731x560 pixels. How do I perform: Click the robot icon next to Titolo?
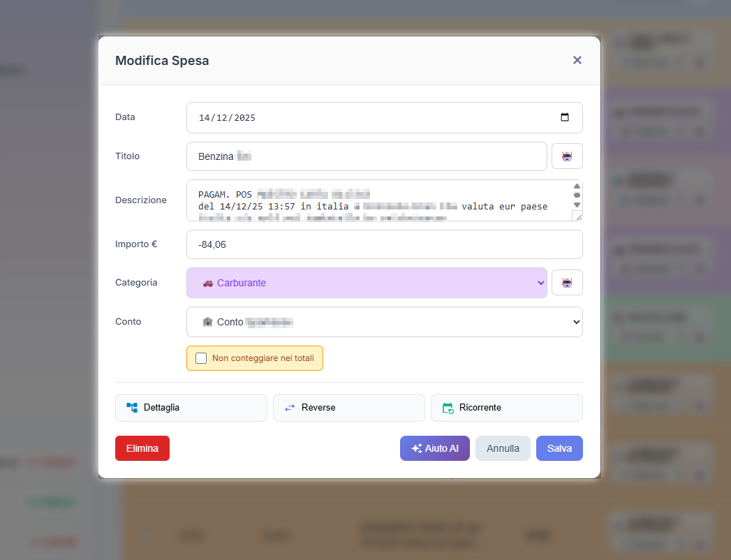[567, 156]
